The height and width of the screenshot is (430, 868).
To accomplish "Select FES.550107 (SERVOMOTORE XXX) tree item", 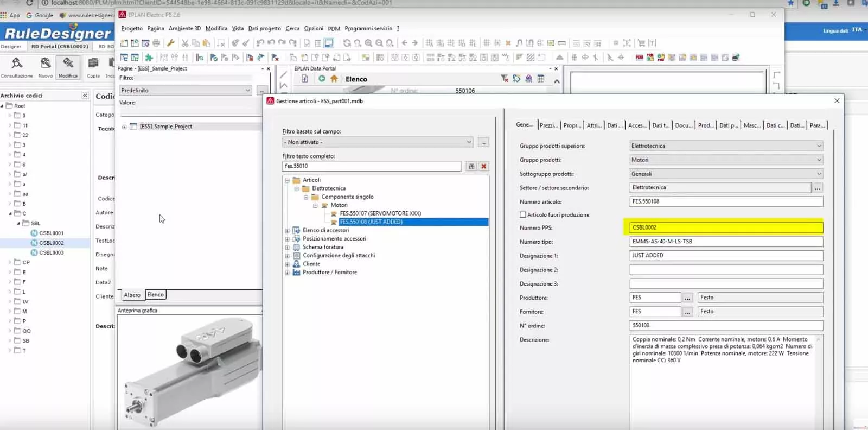I will pos(380,214).
